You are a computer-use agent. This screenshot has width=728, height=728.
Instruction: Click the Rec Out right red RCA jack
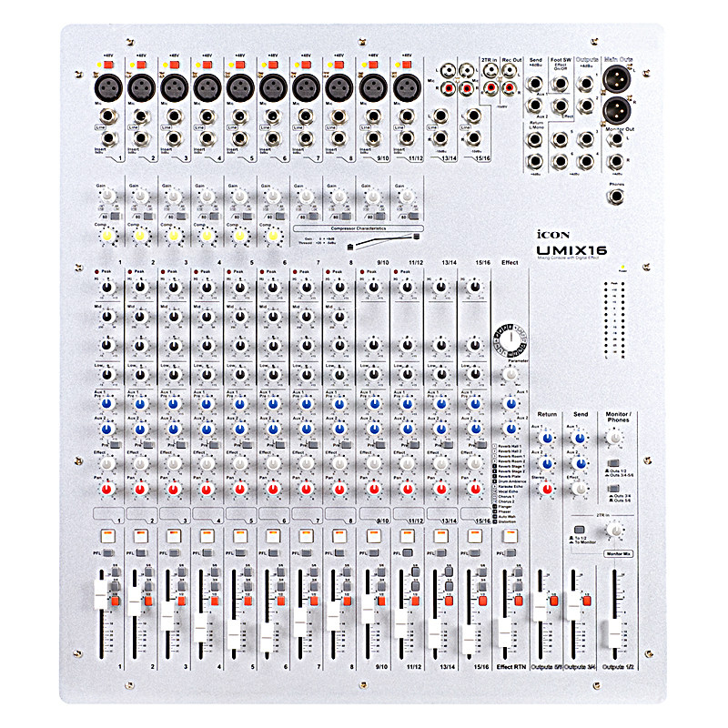(510, 86)
